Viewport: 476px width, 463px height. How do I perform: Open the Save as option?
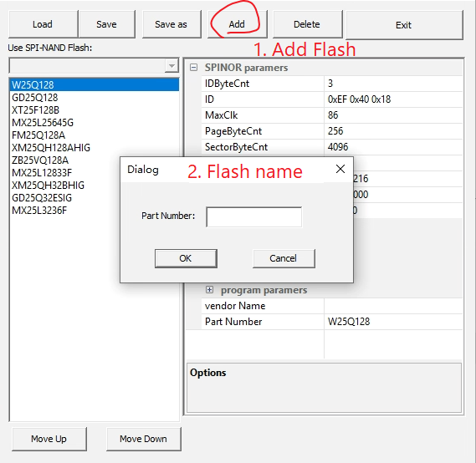171,24
